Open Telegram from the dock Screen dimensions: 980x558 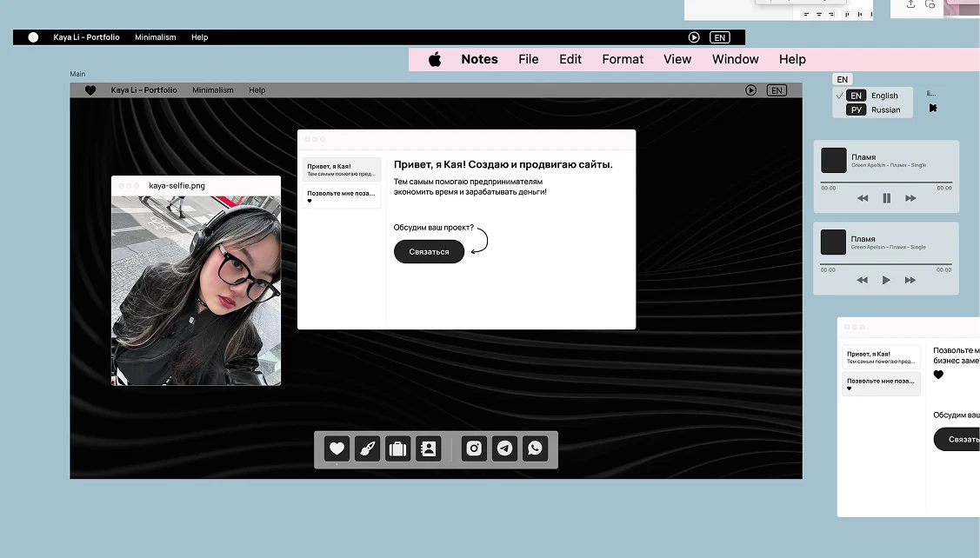tap(504, 448)
